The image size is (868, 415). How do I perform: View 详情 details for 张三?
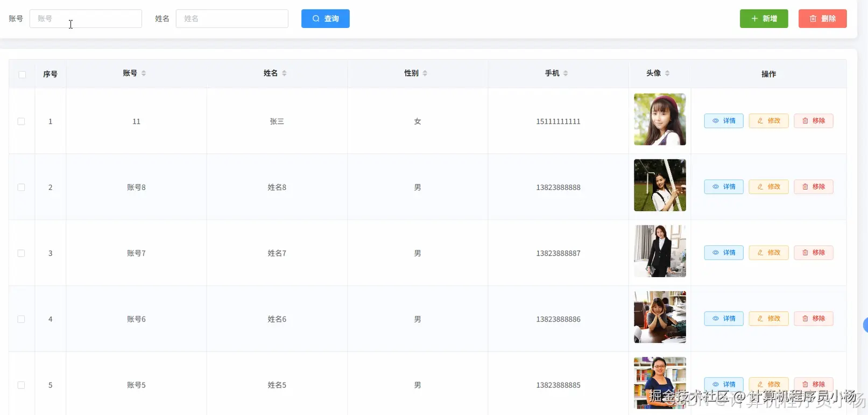[724, 121]
